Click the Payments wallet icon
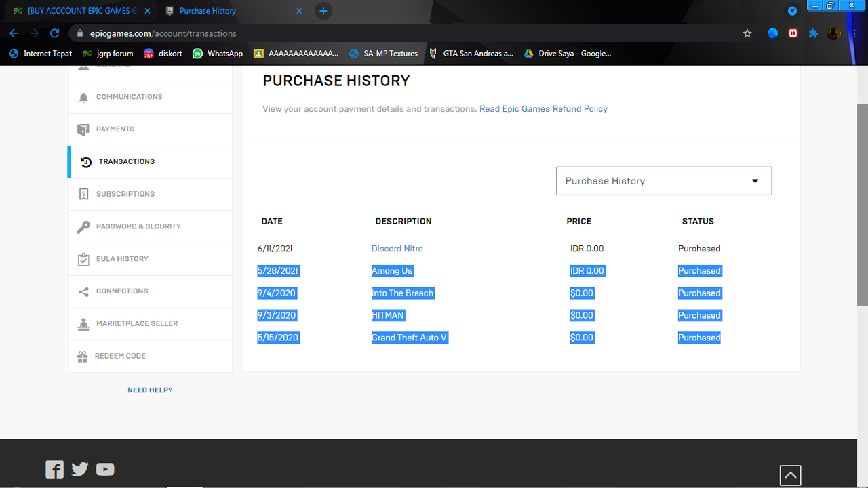Image resolution: width=868 pixels, height=488 pixels. [x=83, y=129]
